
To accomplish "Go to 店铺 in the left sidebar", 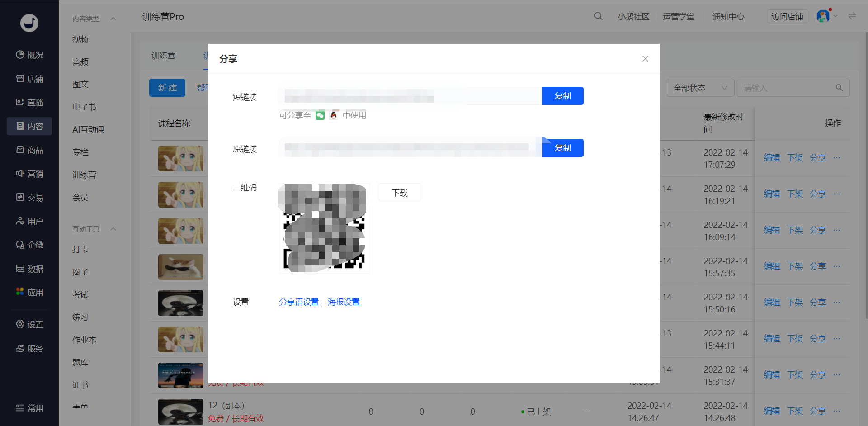I will [x=29, y=79].
